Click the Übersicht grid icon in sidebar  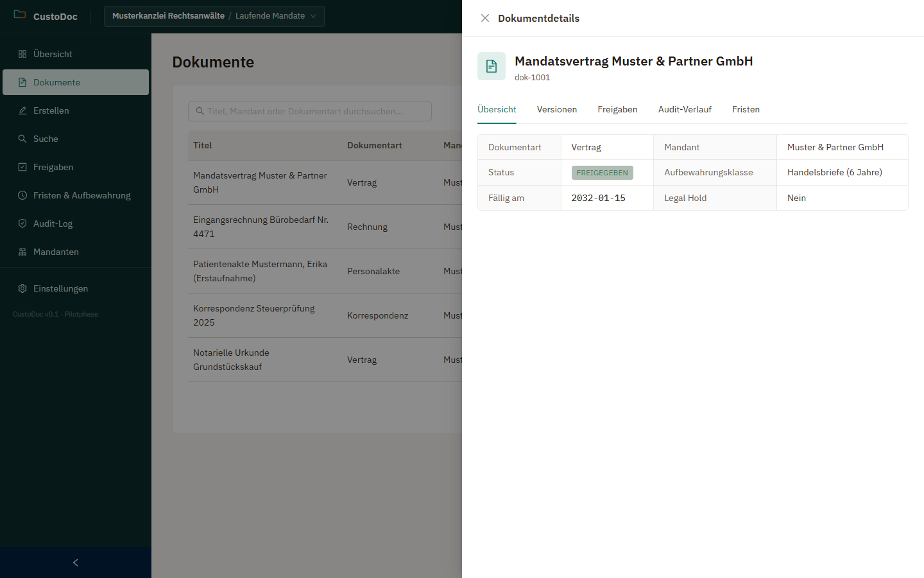click(x=22, y=54)
